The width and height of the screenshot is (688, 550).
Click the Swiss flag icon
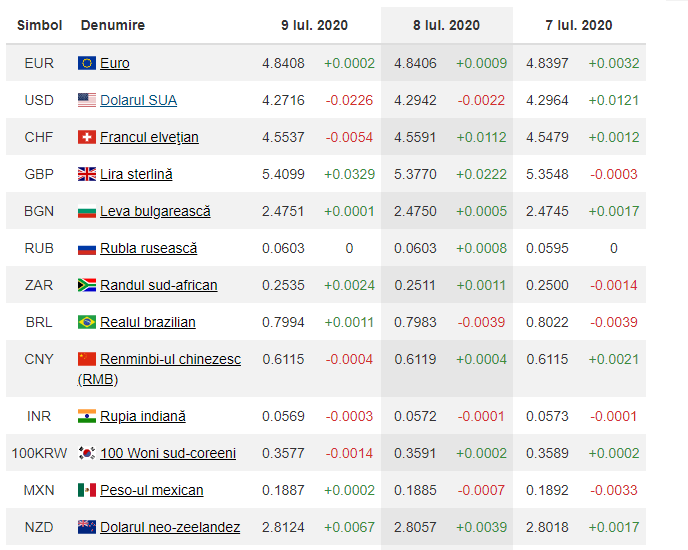click(x=87, y=137)
